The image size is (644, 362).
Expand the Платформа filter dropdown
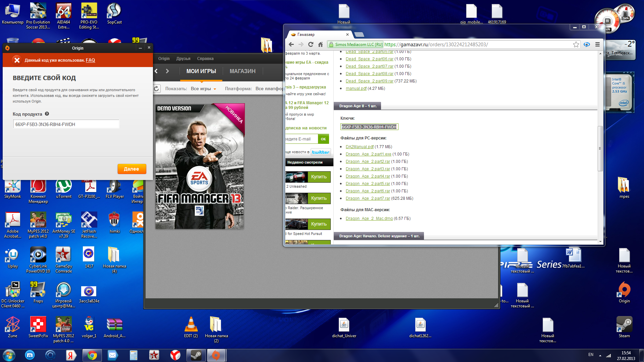[x=269, y=88]
